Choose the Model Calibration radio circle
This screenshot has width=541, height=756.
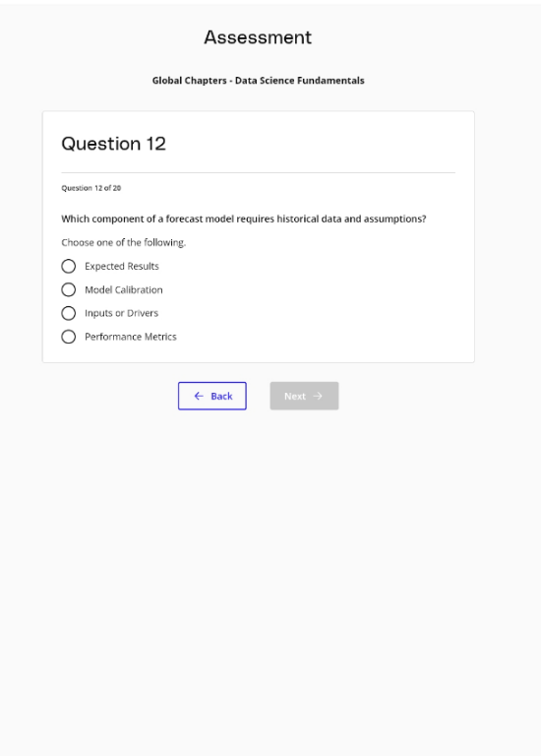69,289
